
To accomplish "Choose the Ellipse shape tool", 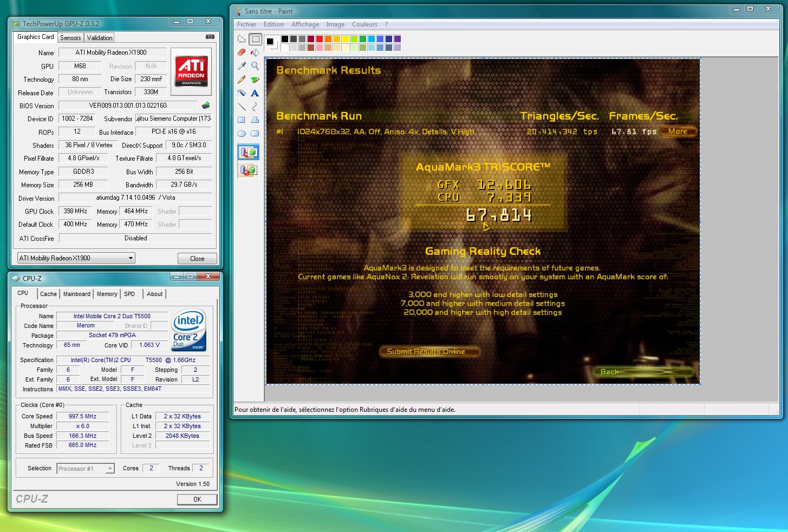I will 242,134.
